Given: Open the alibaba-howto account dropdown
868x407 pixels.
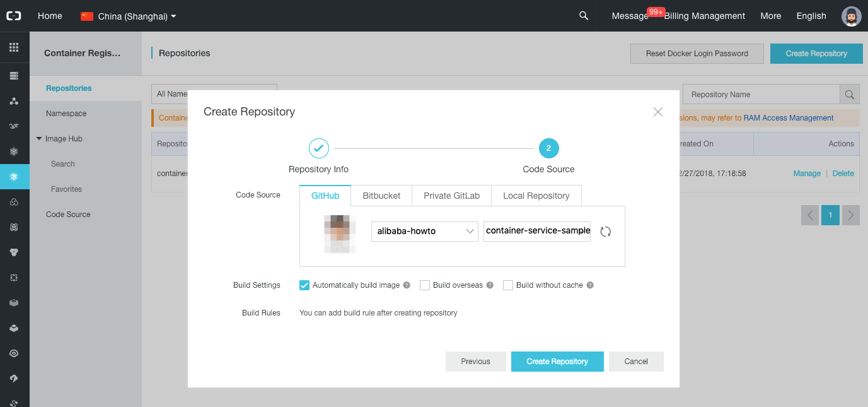Looking at the screenshot, I should (x=424, y=232).
